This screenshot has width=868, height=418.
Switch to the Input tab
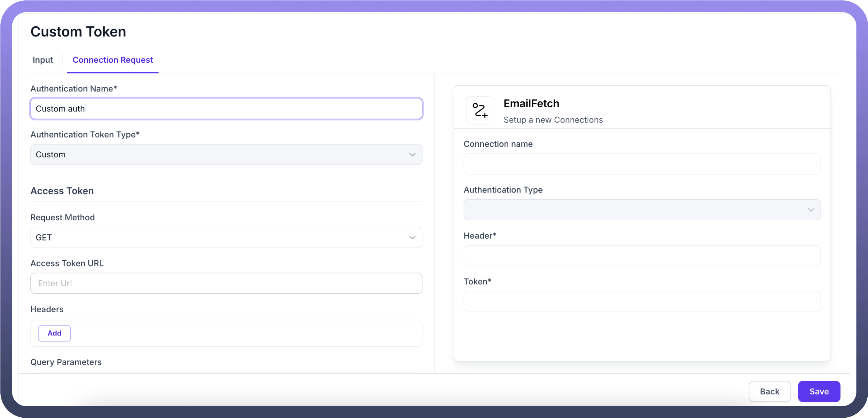[43, 60]
